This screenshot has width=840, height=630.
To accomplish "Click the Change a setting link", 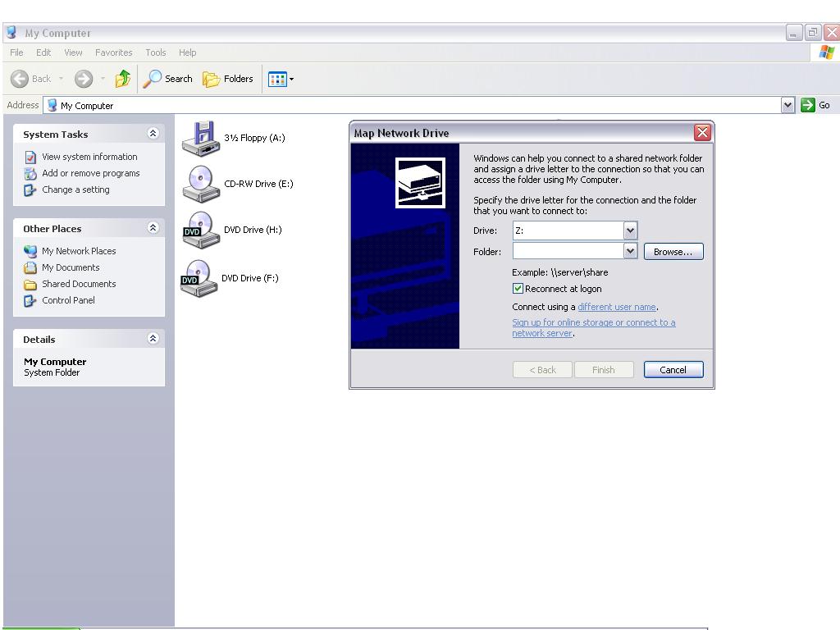I will pyautogui.click(x=75, y=189).
